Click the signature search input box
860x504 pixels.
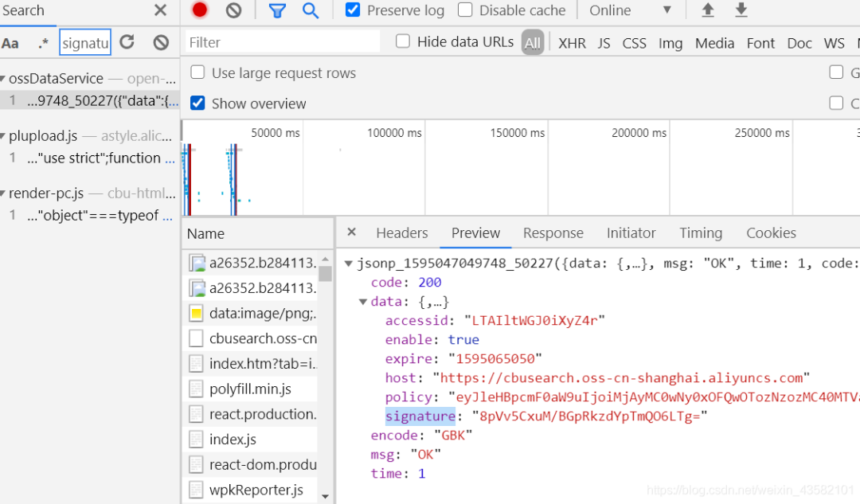pyautogui.click(x=85, y=43)
